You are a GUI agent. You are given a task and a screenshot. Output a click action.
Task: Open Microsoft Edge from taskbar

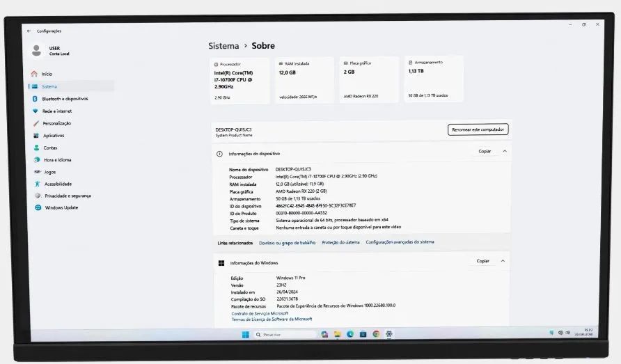click(x=350, y=334)
